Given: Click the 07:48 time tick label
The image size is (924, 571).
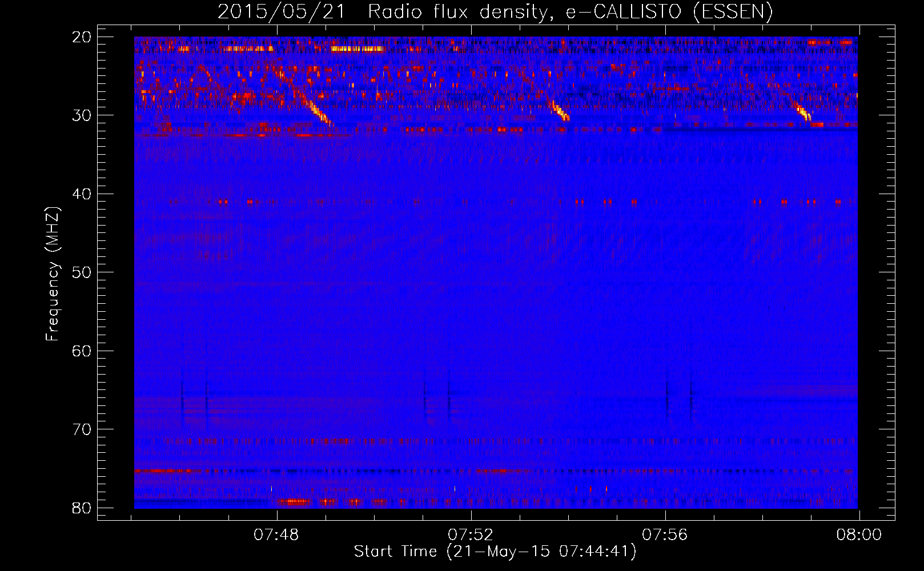Looking at the screenshot, I should (276, 535).
